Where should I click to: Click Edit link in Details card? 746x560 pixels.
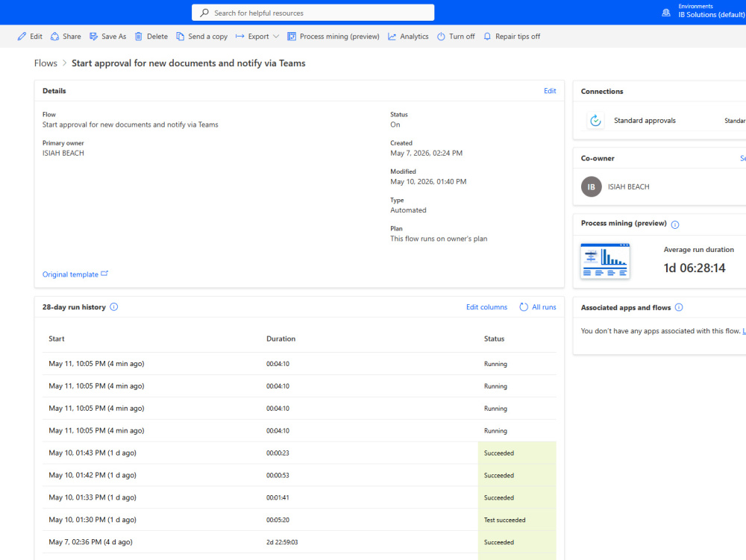point(550,91)
